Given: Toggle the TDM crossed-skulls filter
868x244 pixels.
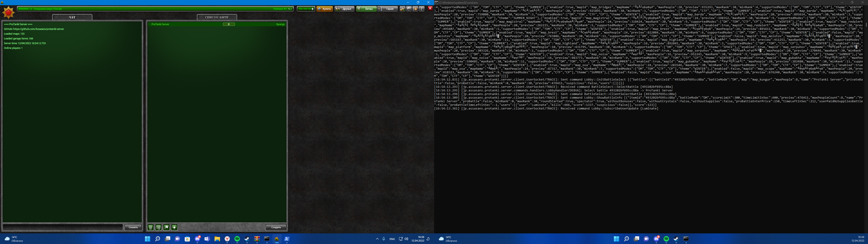Looking at the screenshot, I should coord(158,227).
